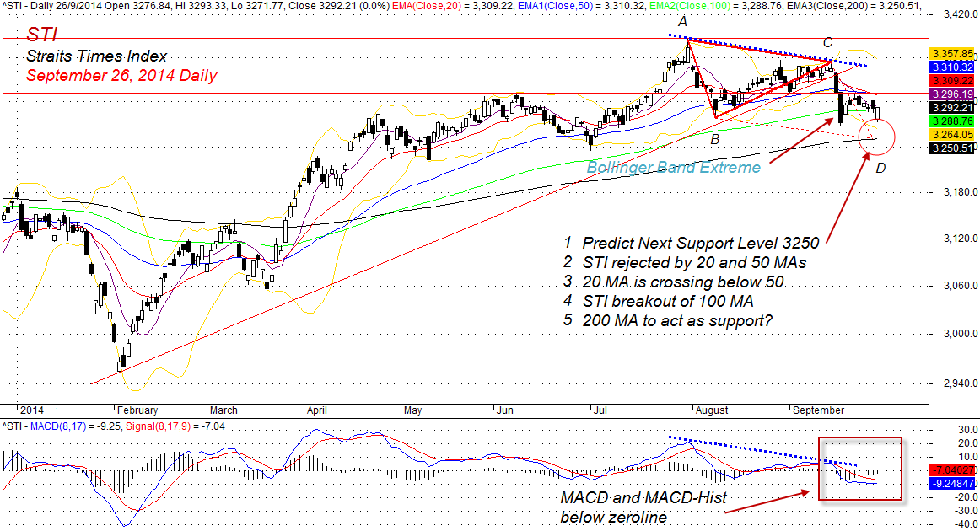Click the 30.0 label on the MACD axis
This screenshot has height=531, width=980.
pos(968,430)
